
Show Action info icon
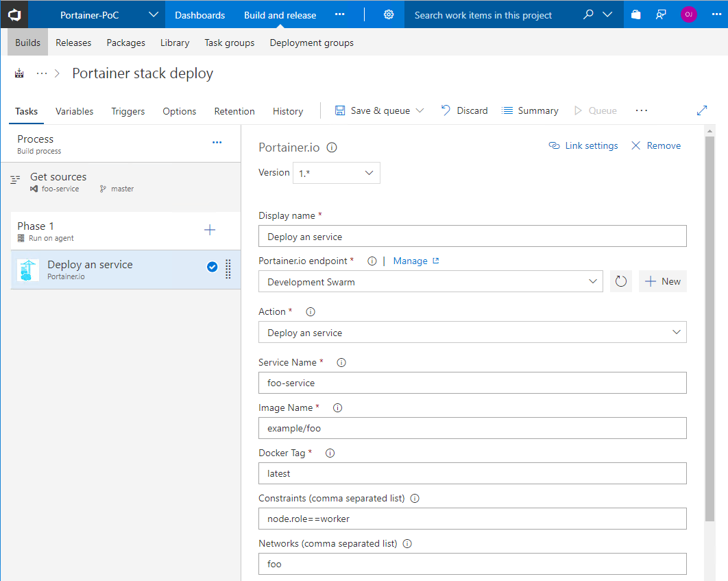coord(311,312)
